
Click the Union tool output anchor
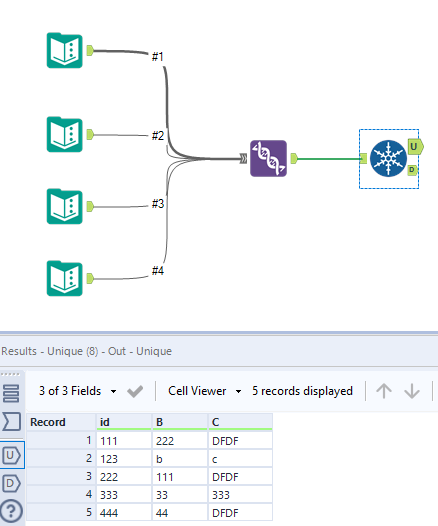pos(294,158)
